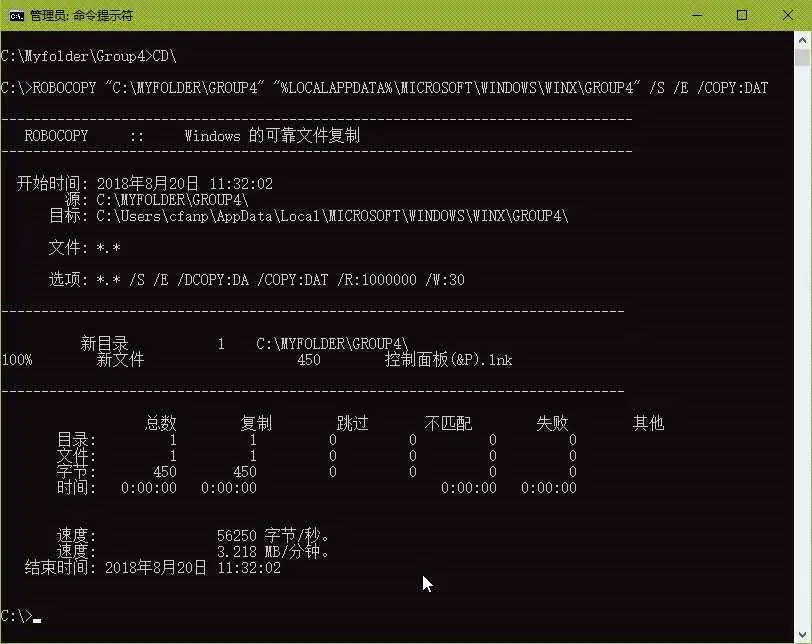Click the scrollbar down arrow
Image resolution: width=812 pixels, height=644 pixels.
tap(803, 634)
